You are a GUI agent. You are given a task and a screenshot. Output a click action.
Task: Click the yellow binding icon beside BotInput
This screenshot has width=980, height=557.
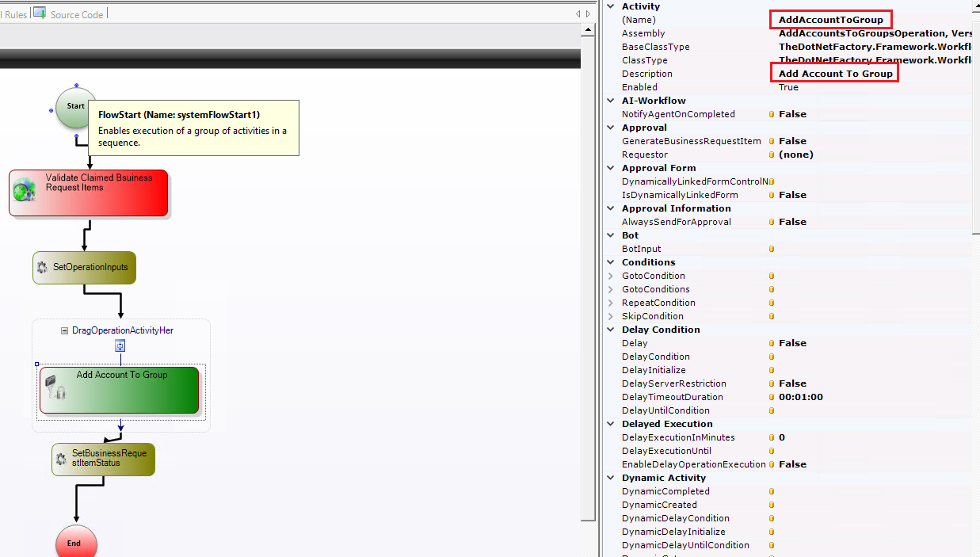pyautogui.click(x=772, y=249)
